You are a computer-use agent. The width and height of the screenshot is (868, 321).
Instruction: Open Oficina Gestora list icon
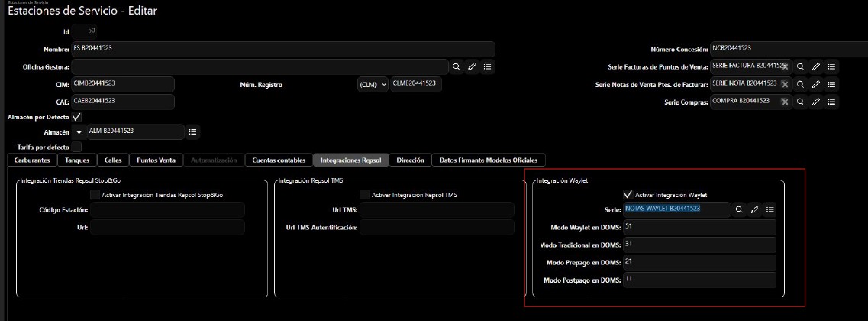[488, 67]
